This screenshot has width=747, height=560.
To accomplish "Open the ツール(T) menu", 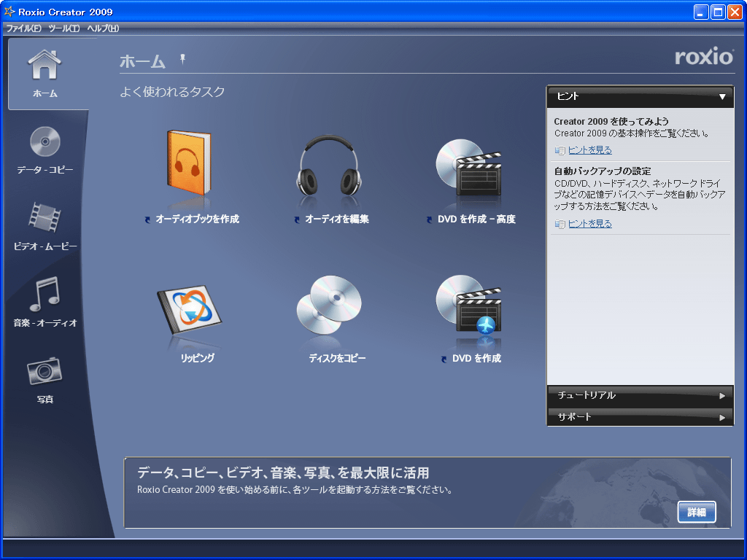I will click(x=64, y=28).
